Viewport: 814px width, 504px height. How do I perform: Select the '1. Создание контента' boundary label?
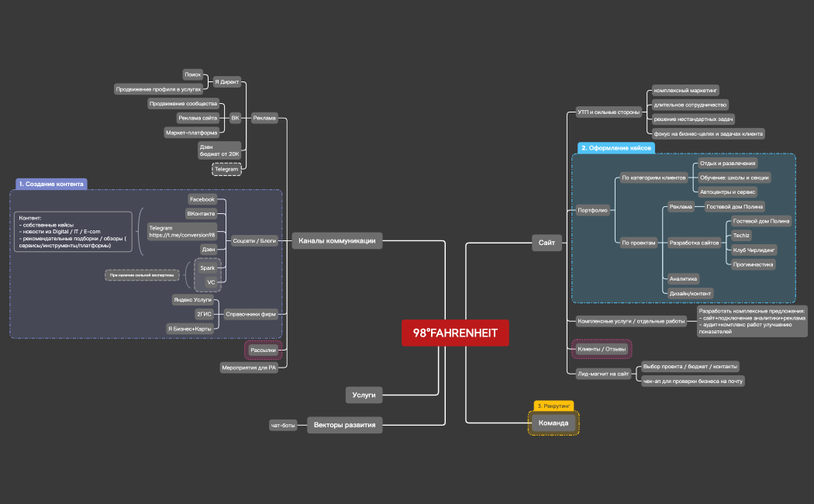tap(51, 185)
